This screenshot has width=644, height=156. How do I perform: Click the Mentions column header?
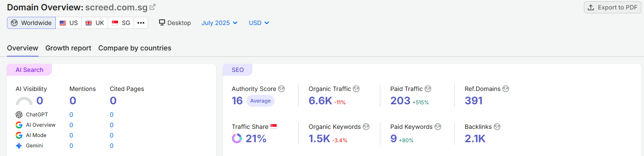click(x=83, y=89)
